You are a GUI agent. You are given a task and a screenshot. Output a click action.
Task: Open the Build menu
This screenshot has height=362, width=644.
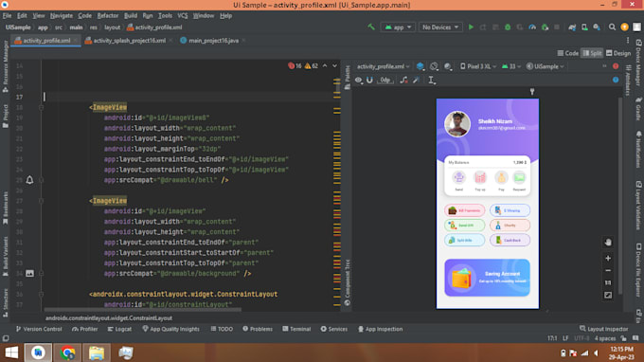[131, 15]
